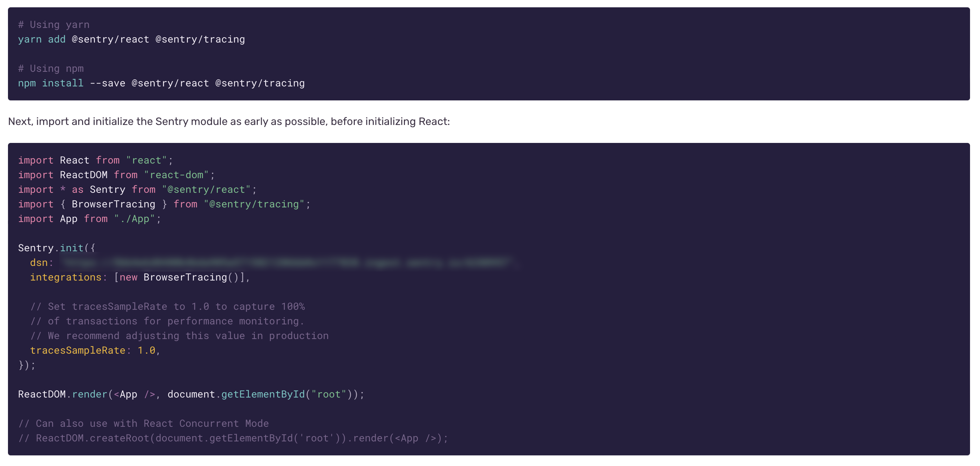Click the ReactDOM import statement
This screenshot has height=466, width=980.
click(116, 175)
